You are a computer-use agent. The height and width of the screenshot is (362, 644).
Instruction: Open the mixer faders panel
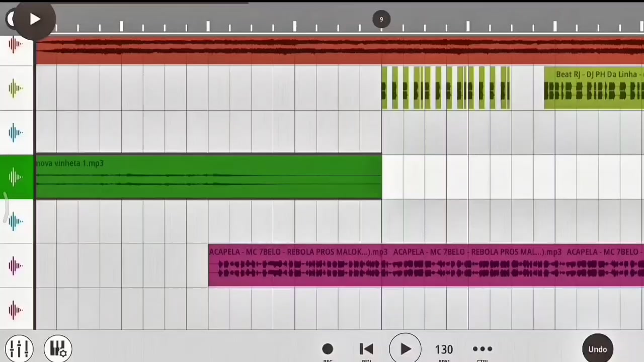point(20,348)
